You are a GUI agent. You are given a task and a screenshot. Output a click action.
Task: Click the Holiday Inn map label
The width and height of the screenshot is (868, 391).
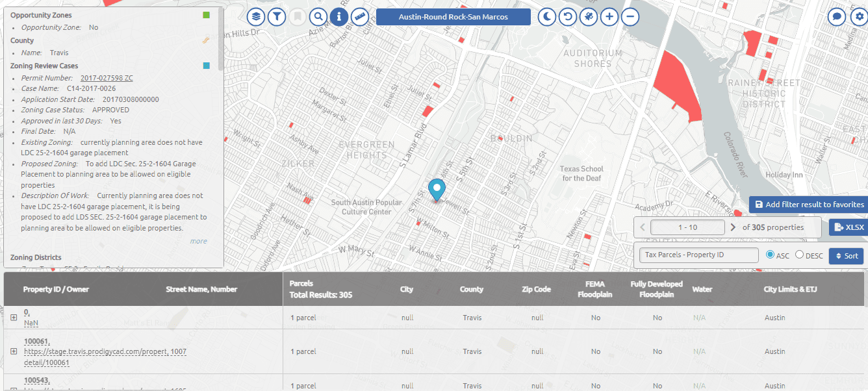(784, 175)
